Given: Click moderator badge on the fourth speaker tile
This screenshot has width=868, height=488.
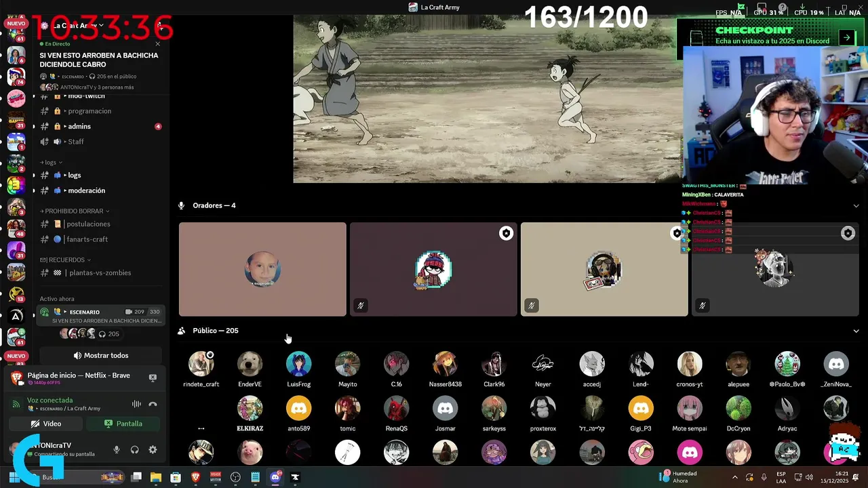Looking at the screenshot, I should click(x=848, y=233).
